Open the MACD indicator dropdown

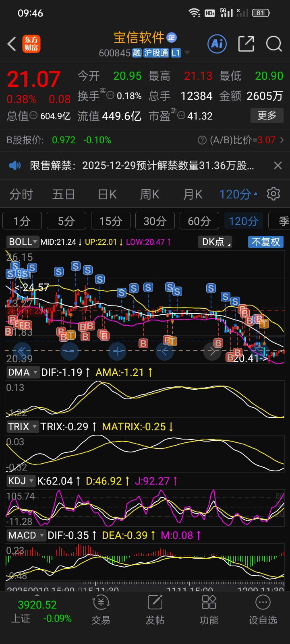tap(26, 535)
